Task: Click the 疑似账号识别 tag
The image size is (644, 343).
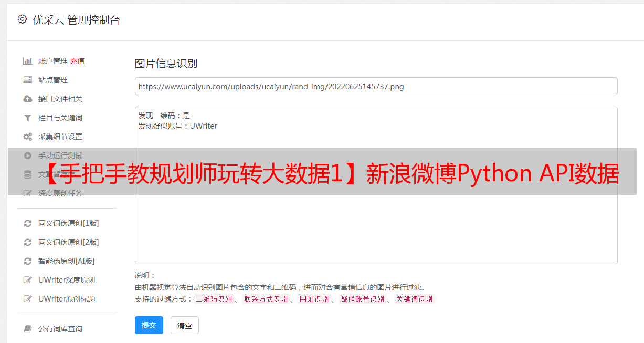Action: (x=362, y=299)
